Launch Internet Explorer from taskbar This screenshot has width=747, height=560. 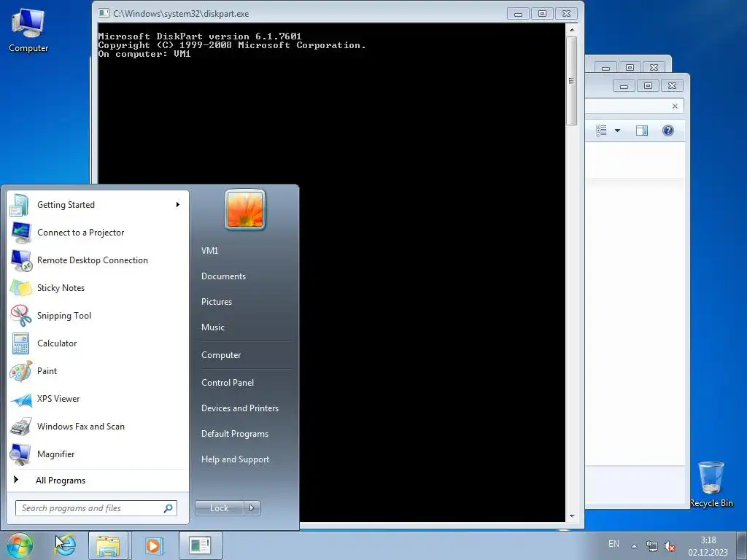click(x=64, y=545)
